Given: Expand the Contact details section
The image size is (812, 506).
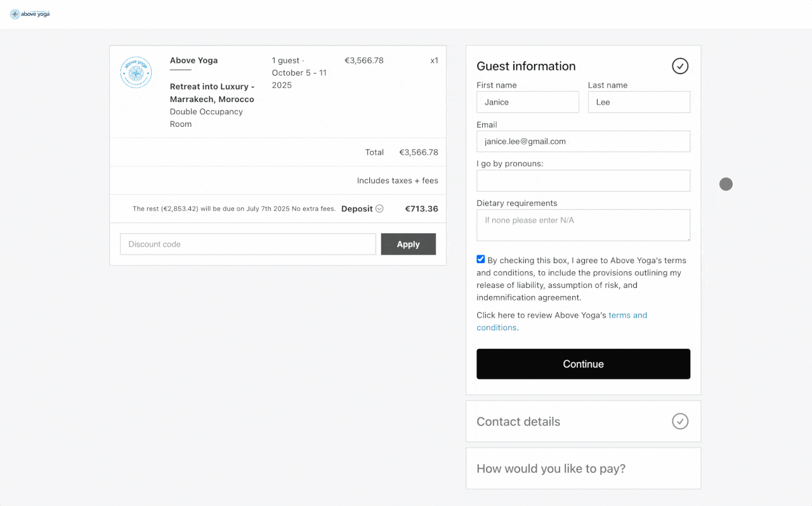Looking at the screenshot, I should 518,422.
